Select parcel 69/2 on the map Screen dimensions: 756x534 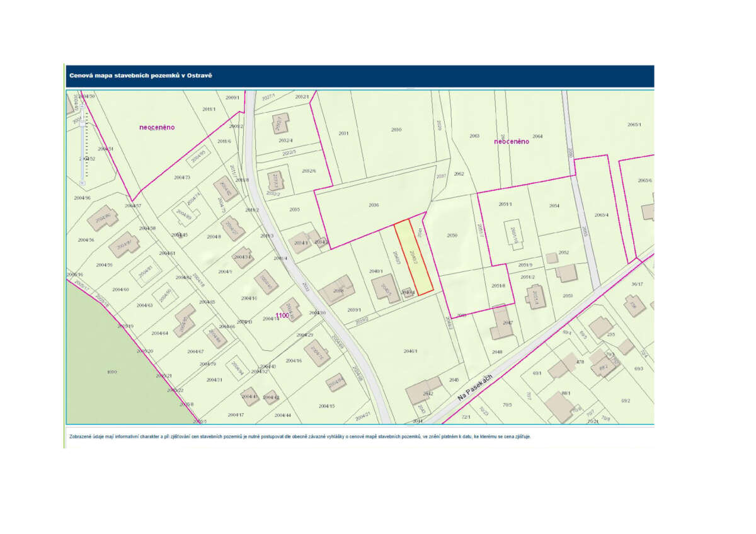coord(626,401)
